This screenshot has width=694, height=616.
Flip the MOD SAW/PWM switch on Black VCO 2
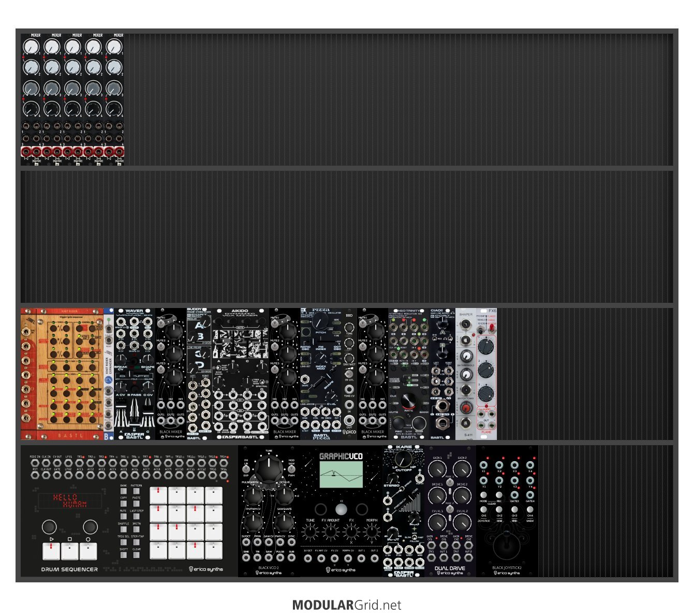point(292,468)
